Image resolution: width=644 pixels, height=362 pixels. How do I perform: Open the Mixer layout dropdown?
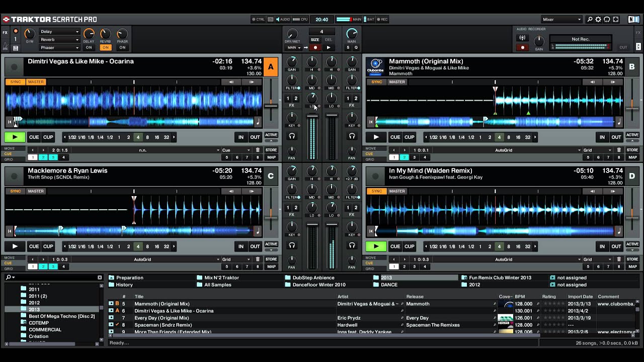coord(561,20)
